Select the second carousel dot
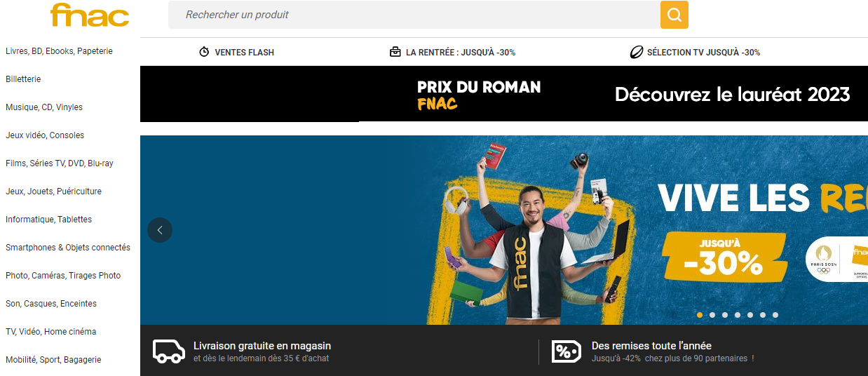 pyautogui.click(x=712, y=315)
